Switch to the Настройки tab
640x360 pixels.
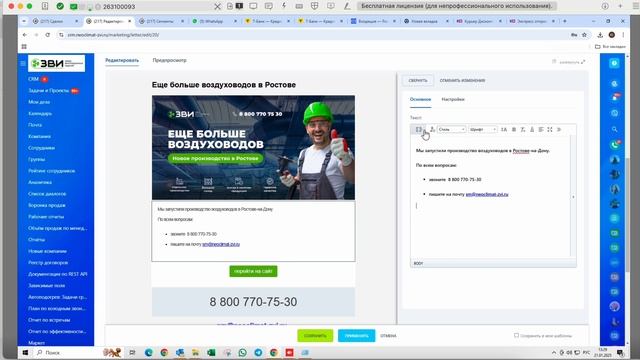[x=453, y=100]
